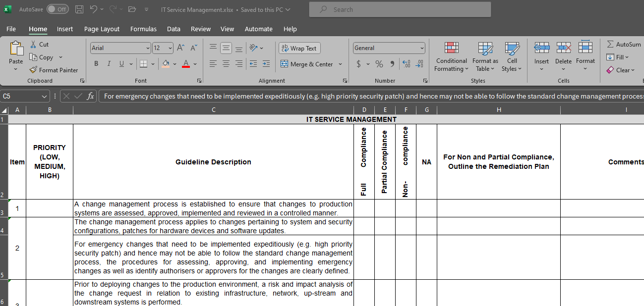
Task: Click the Copy icon
Action: (x=33, y=57)
